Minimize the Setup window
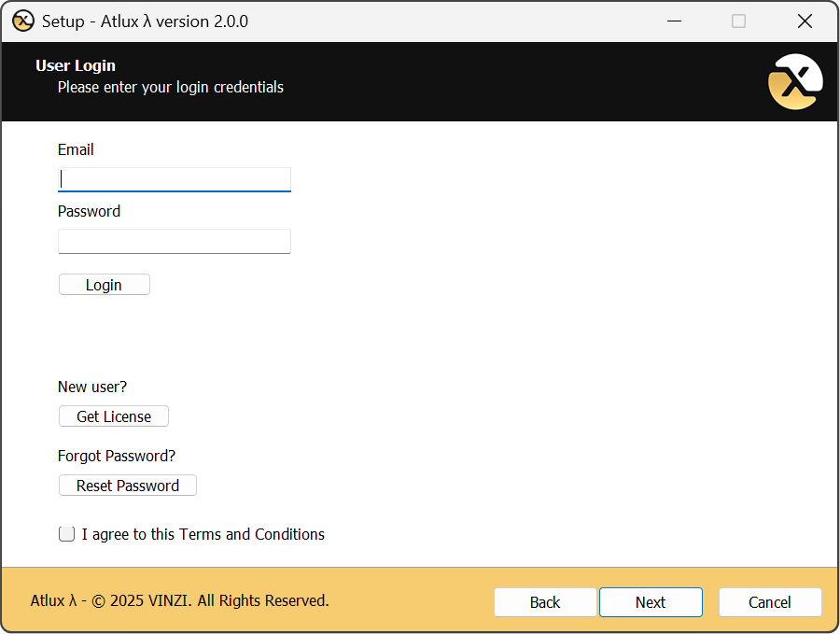The height and width of the screenshot is (634, 840). pyautogui.click(x=672, y=21)
